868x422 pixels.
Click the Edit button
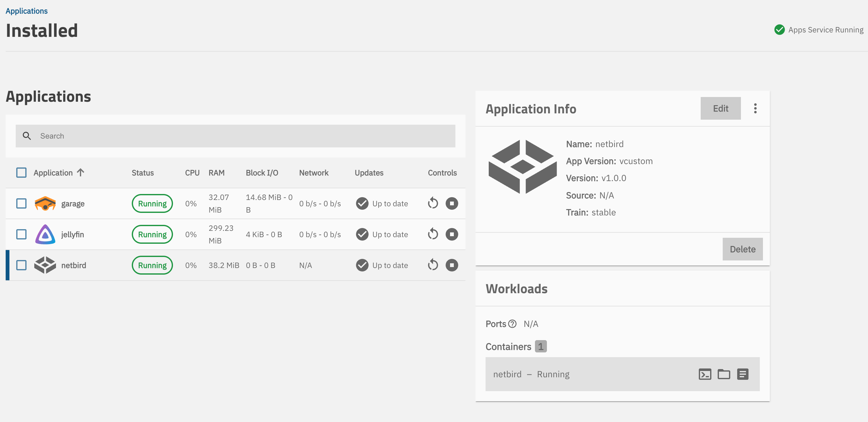tap(721, 108)
